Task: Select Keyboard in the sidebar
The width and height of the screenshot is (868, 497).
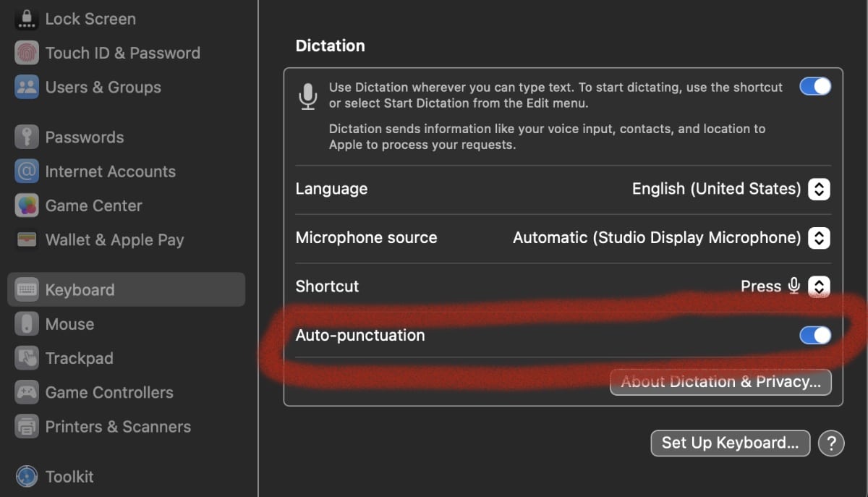Action: point(80,290)
